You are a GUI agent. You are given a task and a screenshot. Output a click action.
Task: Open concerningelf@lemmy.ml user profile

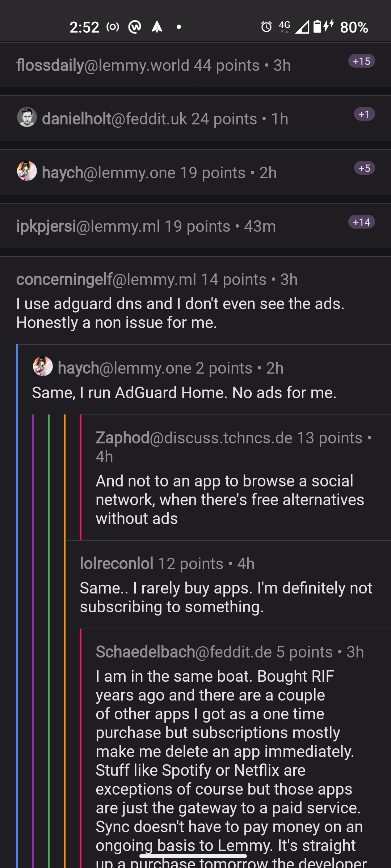pos(106,280)
